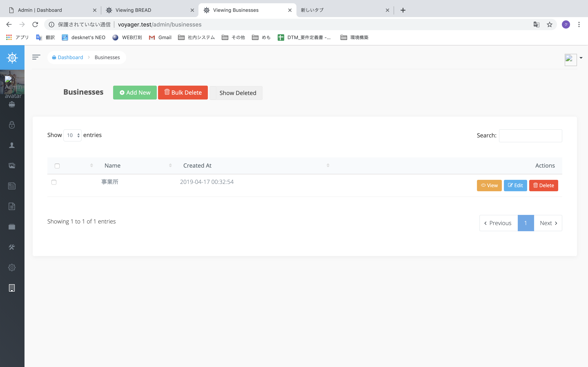Open the tools wrench icon in sidebar
The width and height of the screenshot is (588, 367).
pyautogui.click(x=12, y=247)
